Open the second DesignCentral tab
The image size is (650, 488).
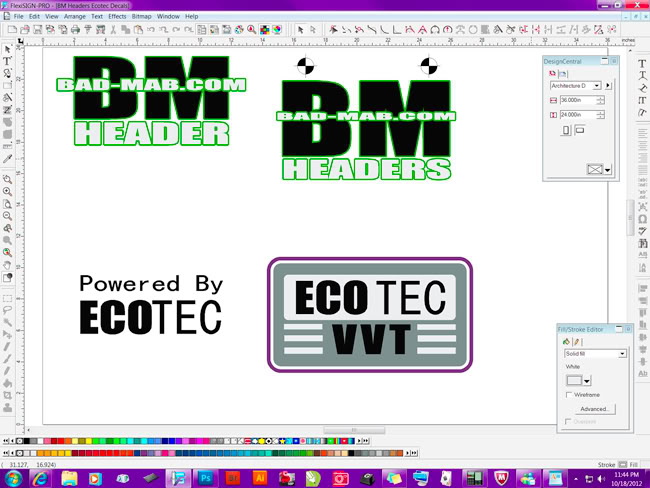coord(563,74)
